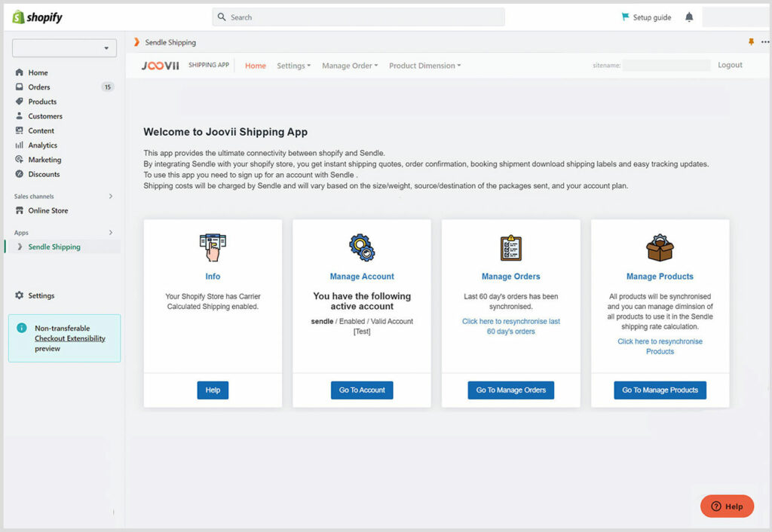Open Products in the sidebar
772x532 pixels.
click(x=42, y=102)
